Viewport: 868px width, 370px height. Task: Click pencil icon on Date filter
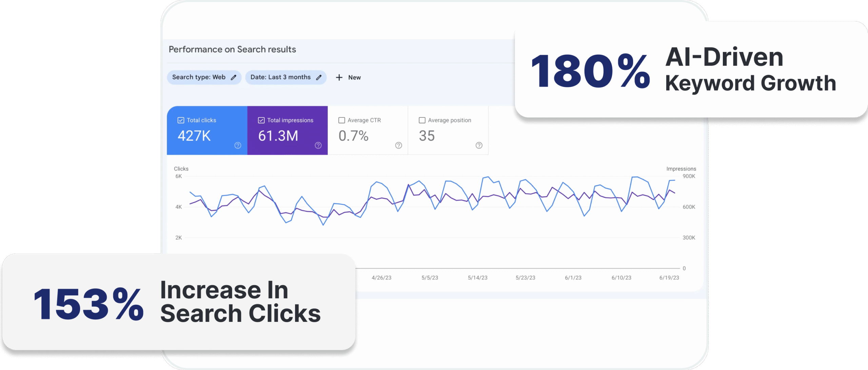click(319, 77)
